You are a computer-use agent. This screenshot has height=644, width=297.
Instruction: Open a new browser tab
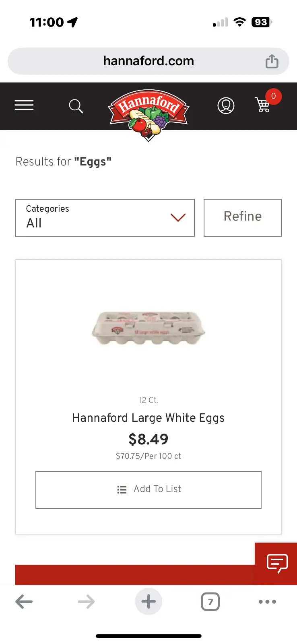[148, 602]
